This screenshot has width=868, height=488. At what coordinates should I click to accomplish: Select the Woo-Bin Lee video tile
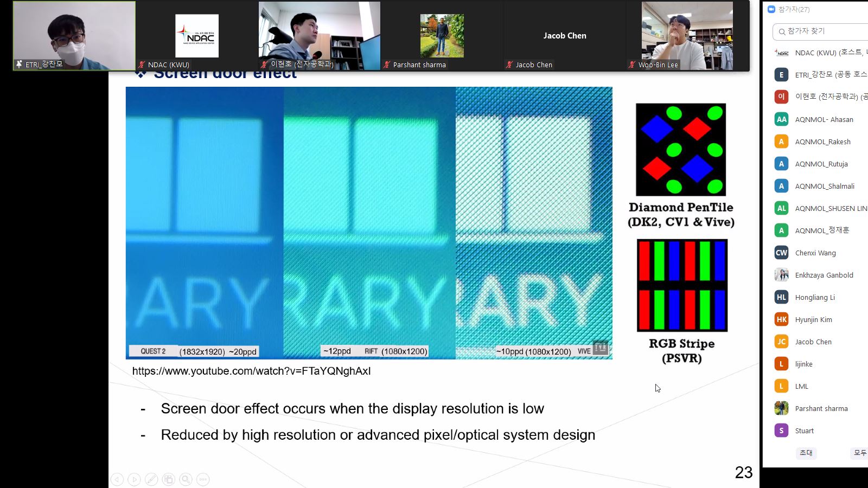[687, 36]
